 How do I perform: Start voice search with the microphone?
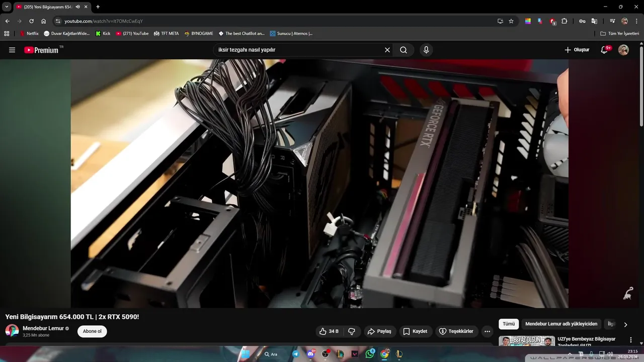click(x=426, y=50)
